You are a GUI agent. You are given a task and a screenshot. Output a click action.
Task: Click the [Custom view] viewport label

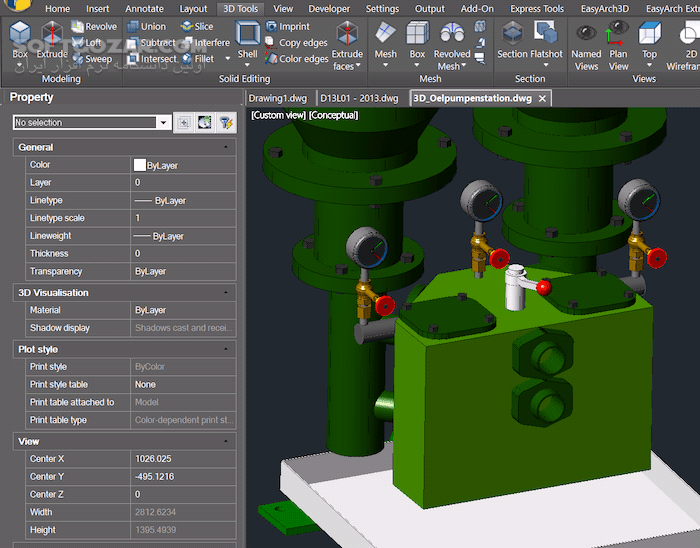[x=278, y=115]
